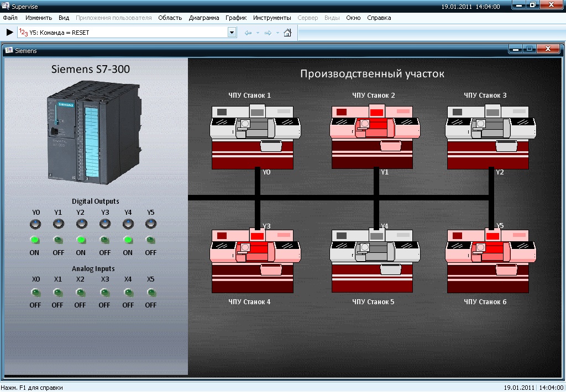
Task: Toggle the Y5 digital output push button
Action: click(151, 224)
